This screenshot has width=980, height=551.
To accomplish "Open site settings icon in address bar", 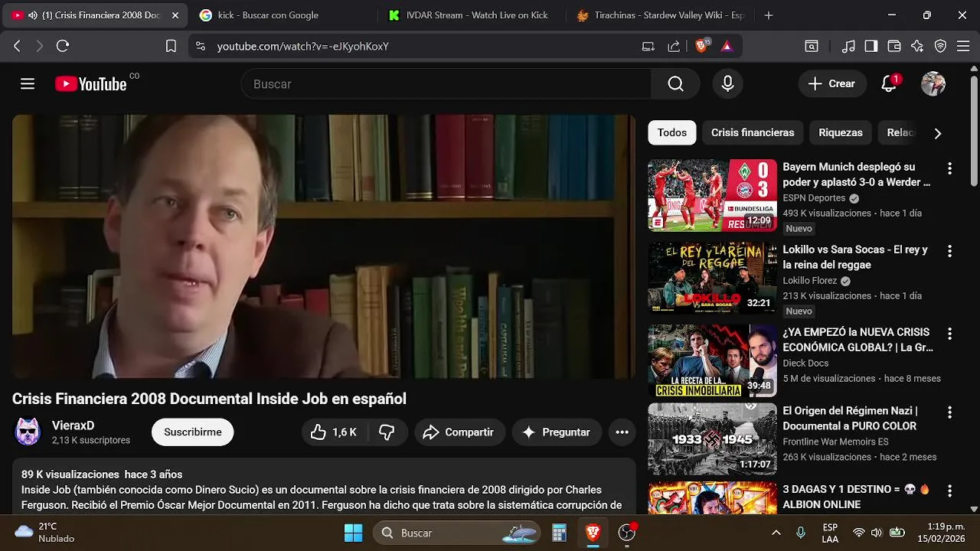I will coord(201,46).
